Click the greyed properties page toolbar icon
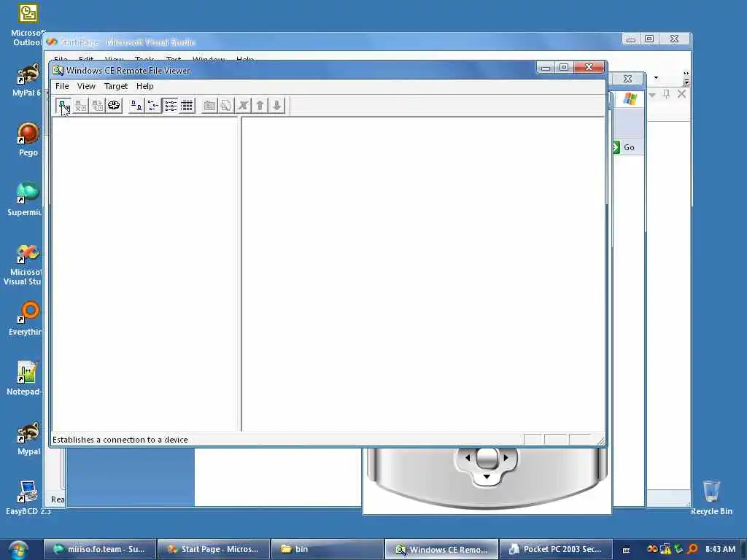 pyautogui.click(x=226, y=106)
